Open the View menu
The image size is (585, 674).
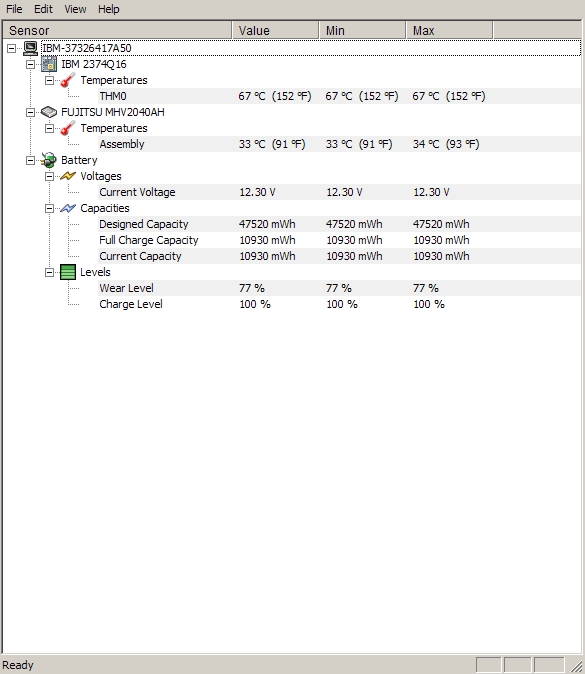click(x=75, y=9)
